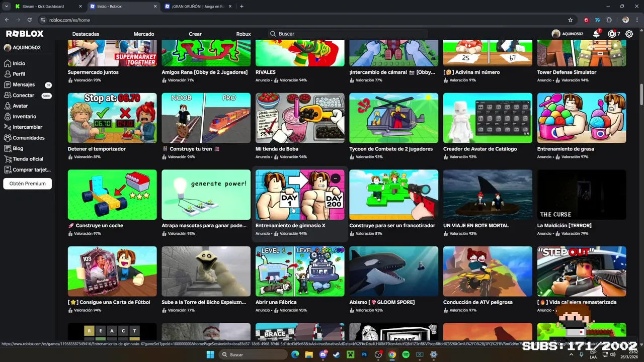Open the Avatar sidebar icon
This screenshot has width=644, height=362.
[8, 106]
